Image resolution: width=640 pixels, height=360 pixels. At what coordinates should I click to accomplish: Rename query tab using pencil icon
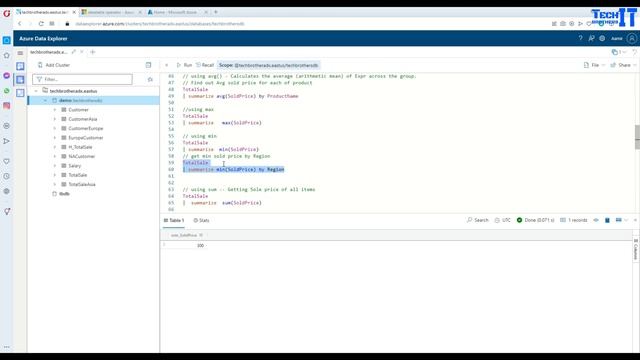tap(74, 52)
